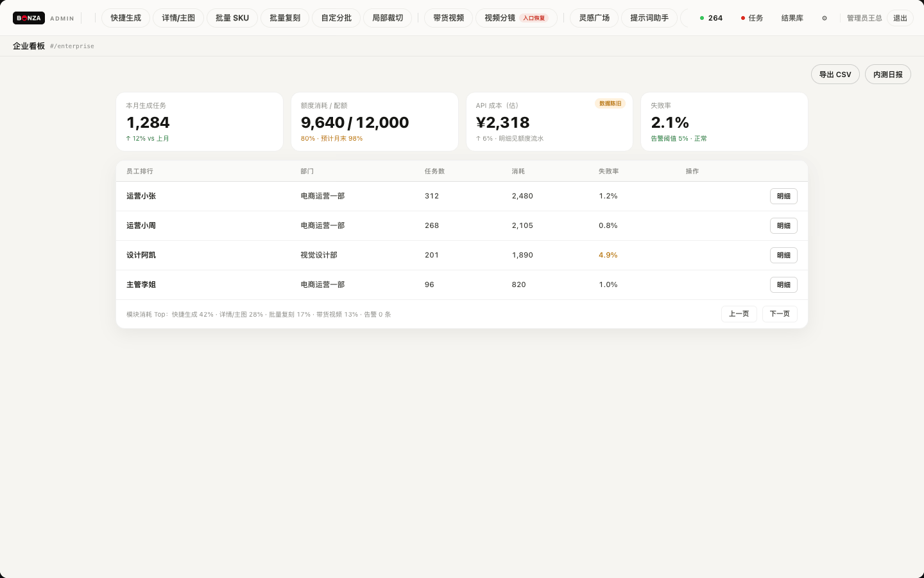Open the 快捷生成 tab
Screen dimensions: 924x578
point(126,18)
